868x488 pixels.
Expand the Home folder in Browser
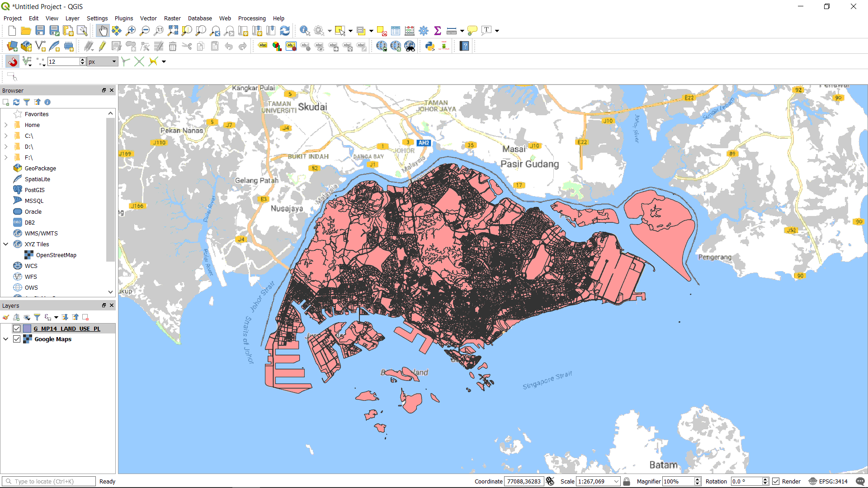pos(6,125)
